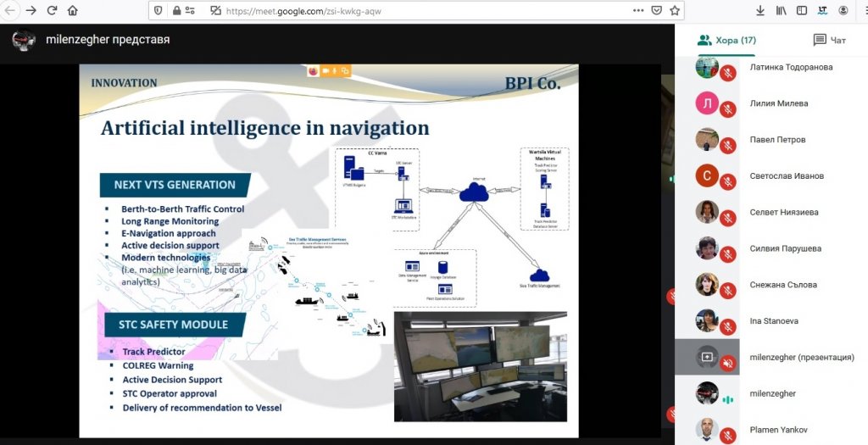Select participant Павел Петров
The width and height of the screenshot is (868, 445).
tap(771, 140)
